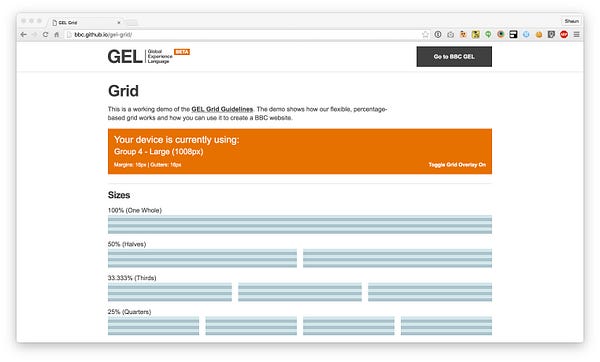Open the GEL Grid Guidelines link
The height and width of the screenshot is (362, 600).
tap(222, 109)
